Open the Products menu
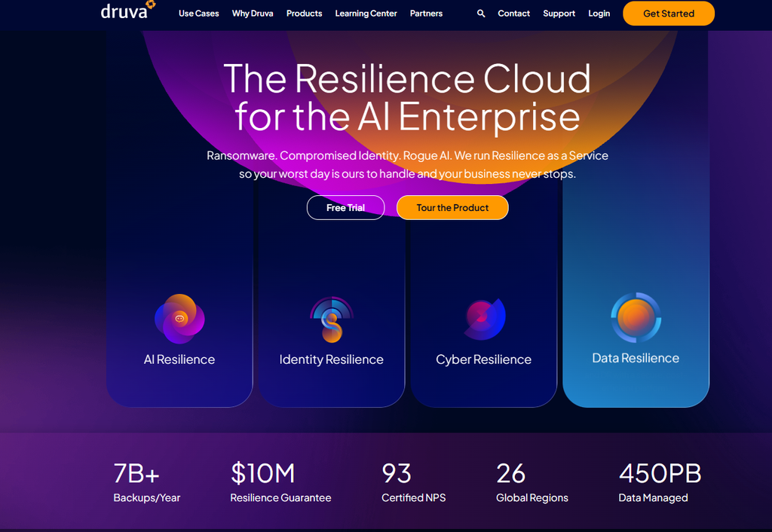Image resolution: width=772 pixels, height=532 pixels. click(305, 14)
